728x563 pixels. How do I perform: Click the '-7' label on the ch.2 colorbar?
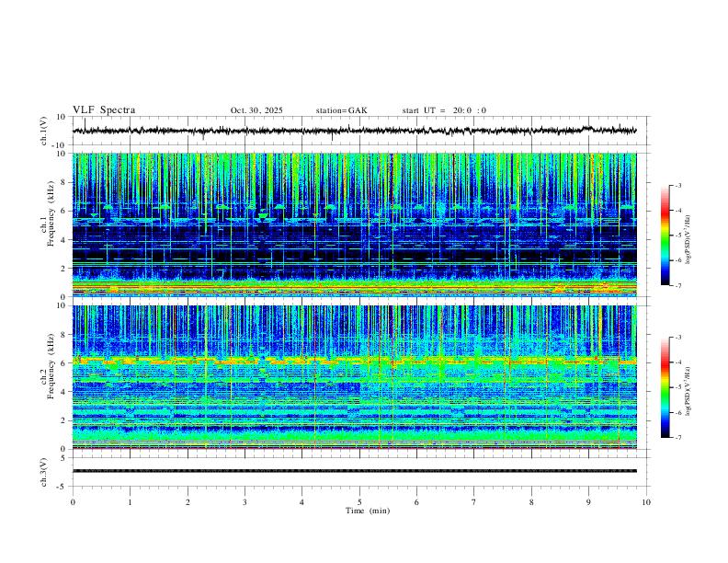(x=677, y=437)
